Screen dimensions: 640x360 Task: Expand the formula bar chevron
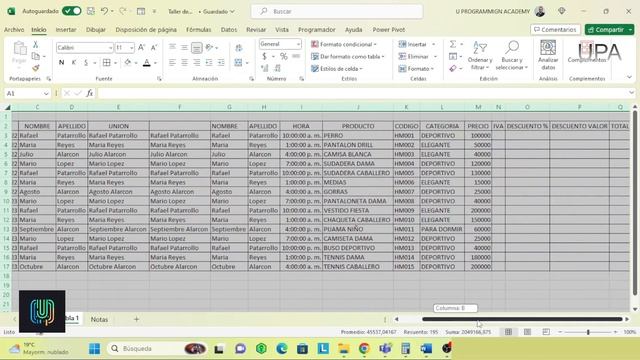(x=631, y=93)
